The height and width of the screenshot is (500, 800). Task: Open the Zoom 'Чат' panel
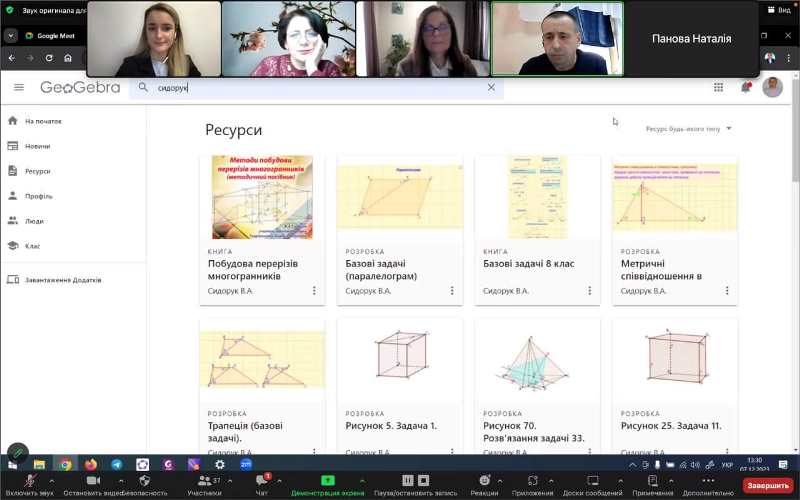click(262, 485)
